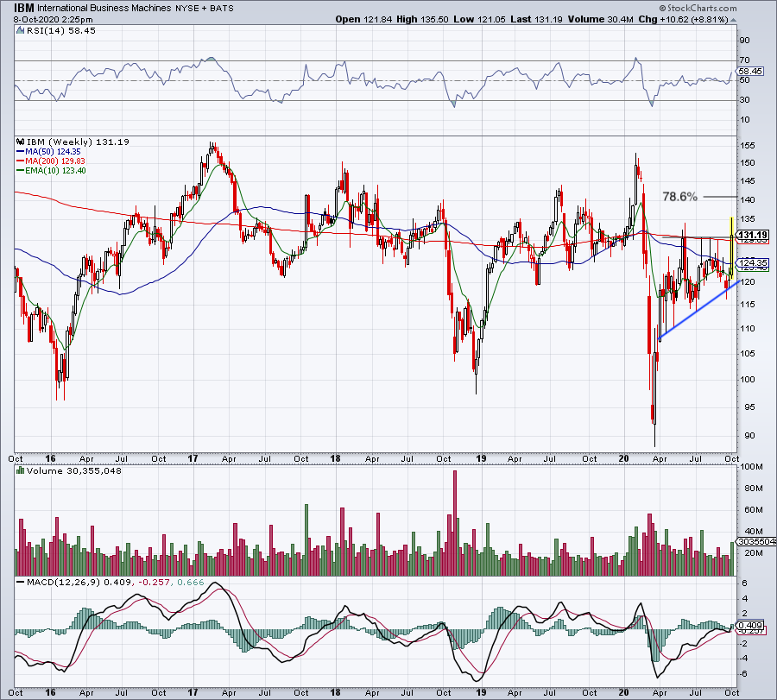Click the black line icon beside MACD(12,26,9)
777x700 pixels.
click(21, 582)
